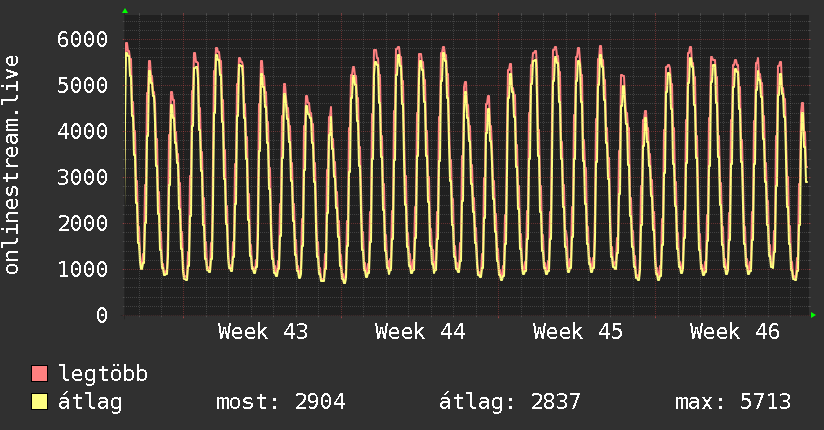824x430 pixels.
Task: Click the 0 y-axis value
Action: pyautogui.click(x=102, y=315)
